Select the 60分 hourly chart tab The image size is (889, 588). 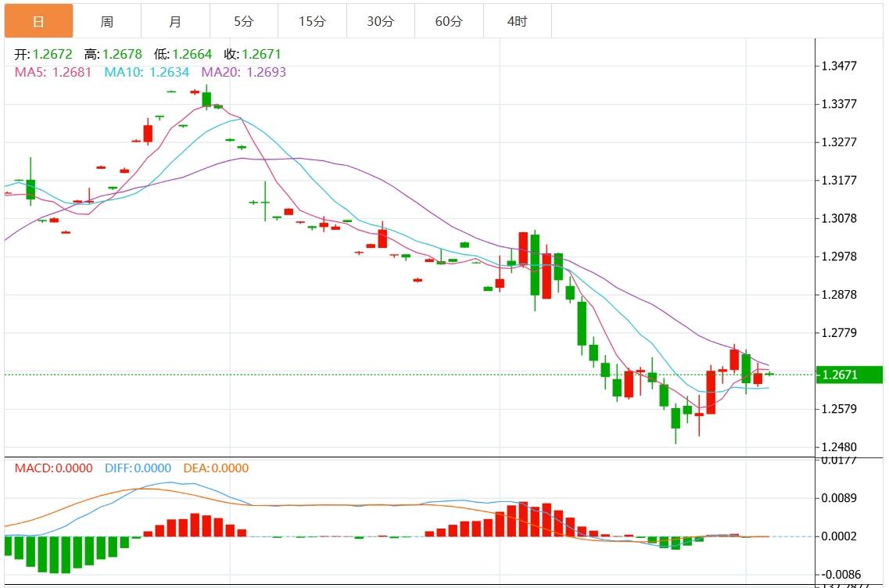click(449, 21)
